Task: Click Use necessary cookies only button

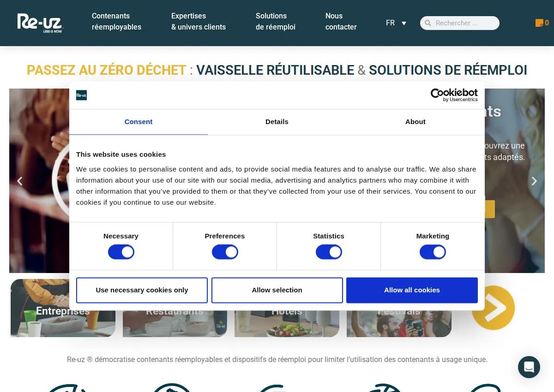Action: 142,290
